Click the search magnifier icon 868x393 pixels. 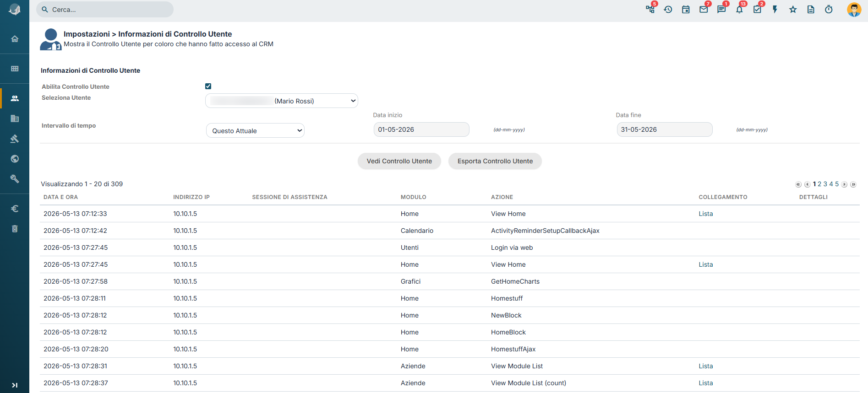coord(45,10)
